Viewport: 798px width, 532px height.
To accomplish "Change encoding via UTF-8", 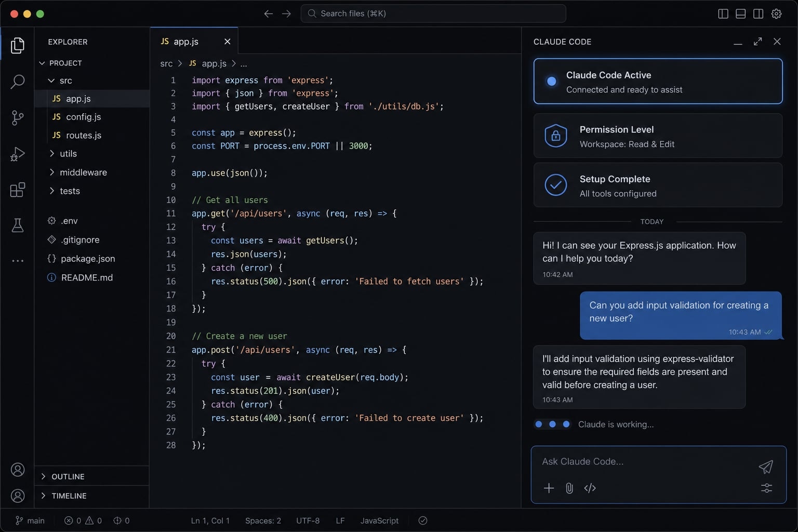I will [x=308, y=521].
